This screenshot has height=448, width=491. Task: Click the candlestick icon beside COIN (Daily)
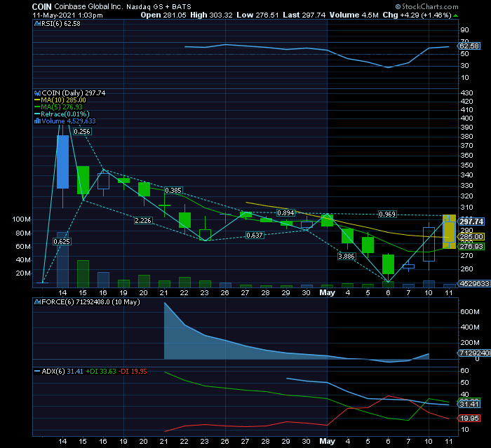(38, 93)
